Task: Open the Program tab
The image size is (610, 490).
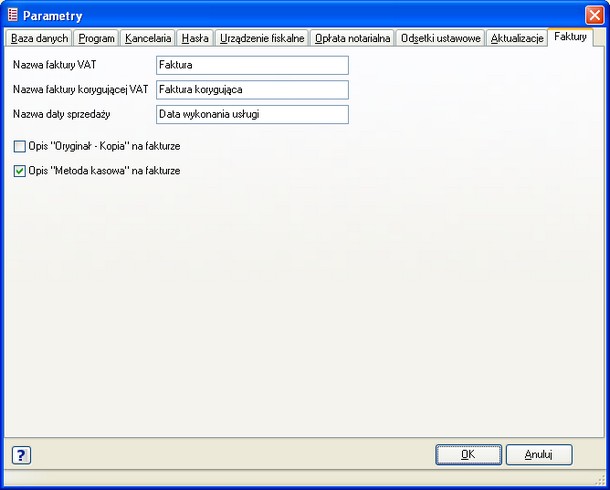Action: point(96,38)
